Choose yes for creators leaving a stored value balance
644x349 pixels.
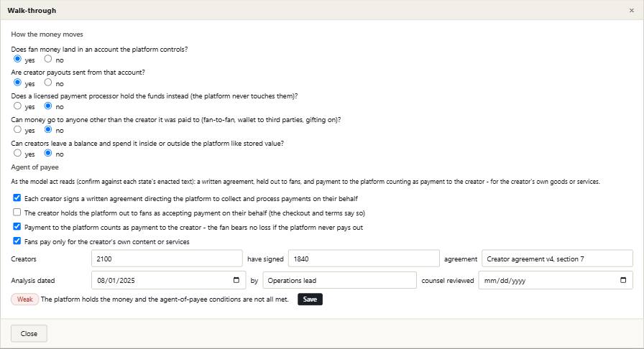tap(17, 153)
